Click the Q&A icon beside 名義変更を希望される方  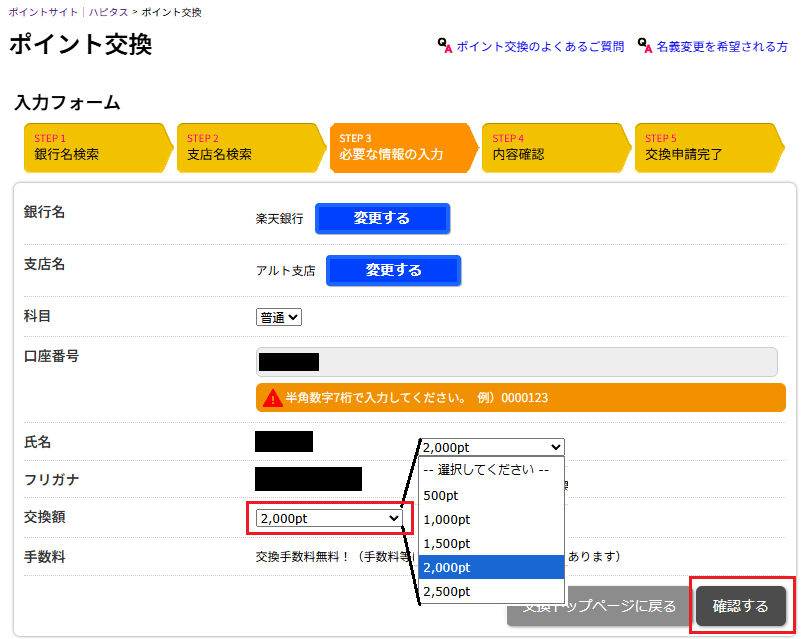click(x=644, y=46)
